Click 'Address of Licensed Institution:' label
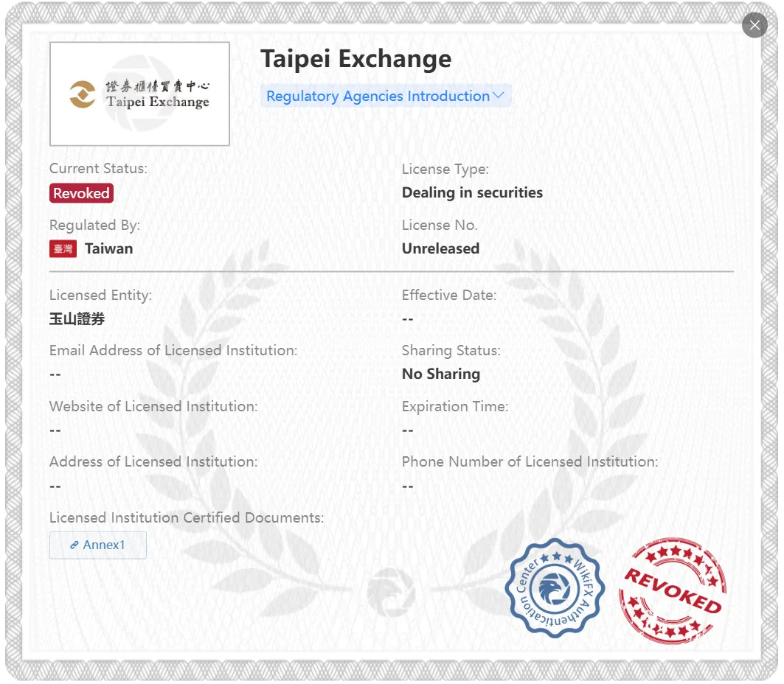Screen dimensions: 784x684 coord(153,462)
